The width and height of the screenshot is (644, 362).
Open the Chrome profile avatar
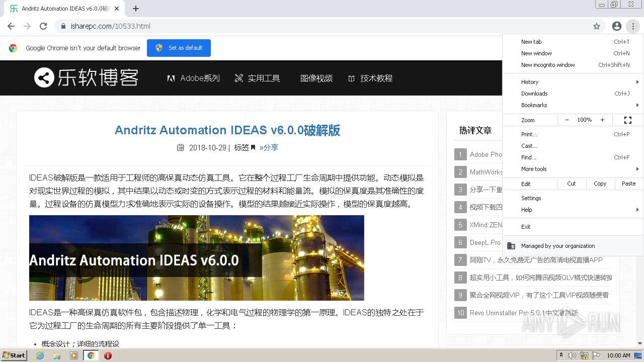(617, 26)
